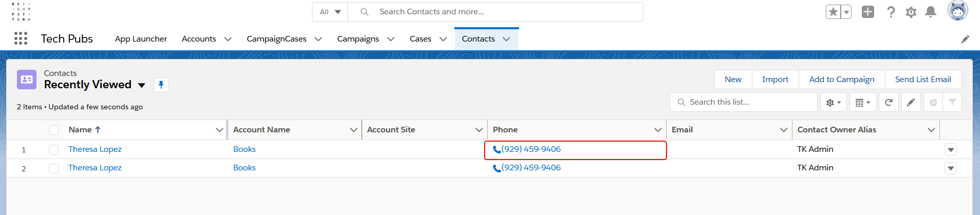Click the Contacts object icon
This screenshot has height=215, width=980.
click(27, 80)
